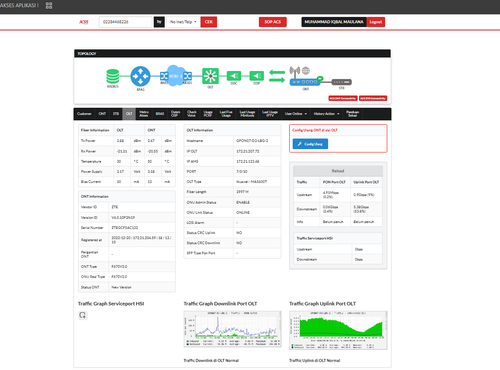Open the Traffic Graph Downlink Port OLT thumbnail
This screenshot has width=500, height=370.
232,329
